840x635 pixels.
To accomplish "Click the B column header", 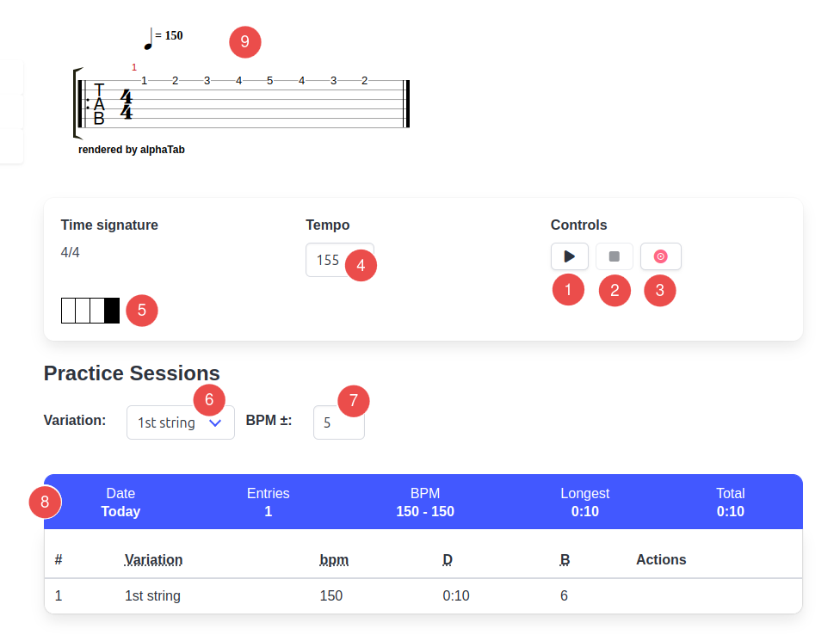I will [565, 559].
